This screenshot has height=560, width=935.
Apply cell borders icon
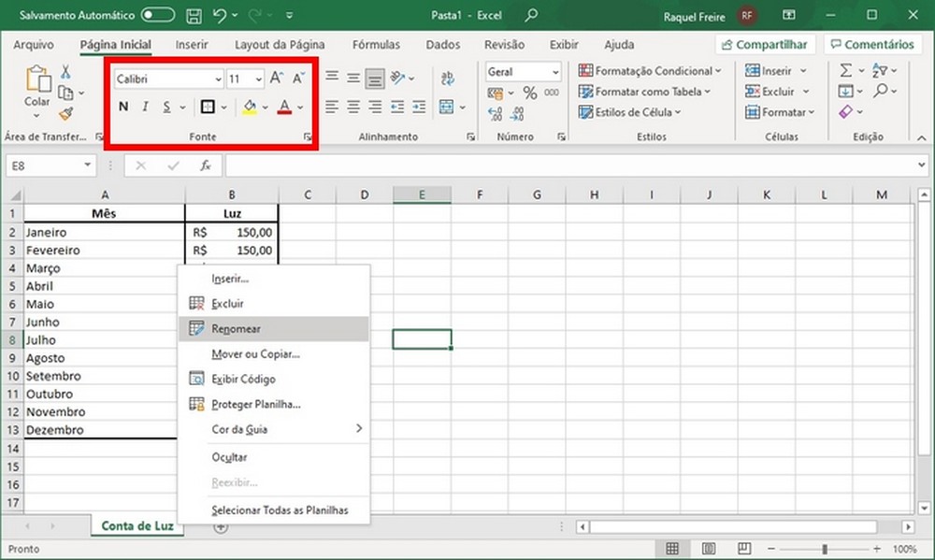point(208,107)
